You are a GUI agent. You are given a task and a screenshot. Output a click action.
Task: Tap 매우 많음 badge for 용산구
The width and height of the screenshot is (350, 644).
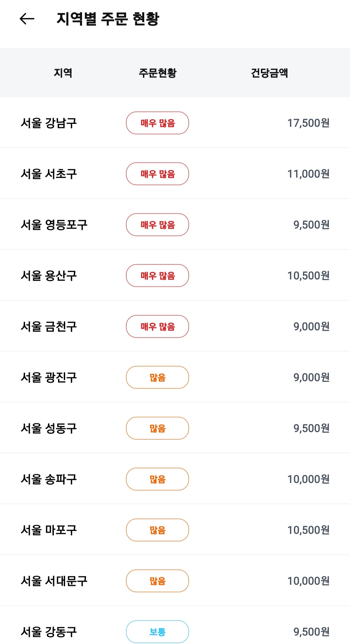[157, 276]
